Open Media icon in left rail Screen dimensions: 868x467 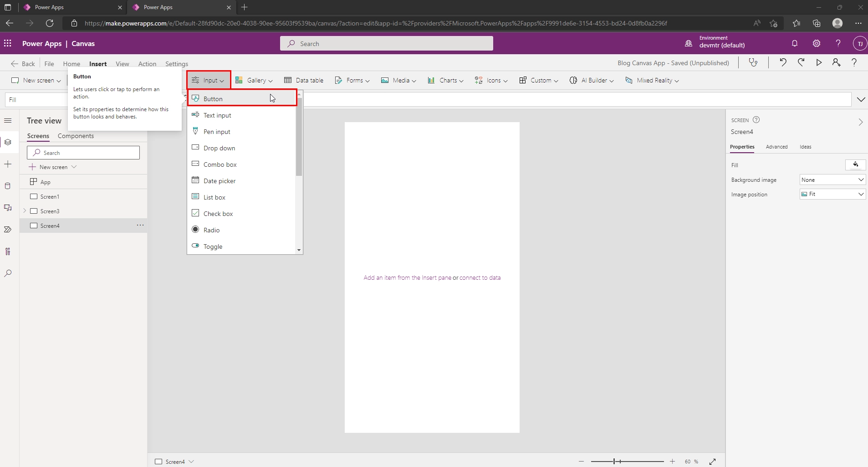coord(8,208)
